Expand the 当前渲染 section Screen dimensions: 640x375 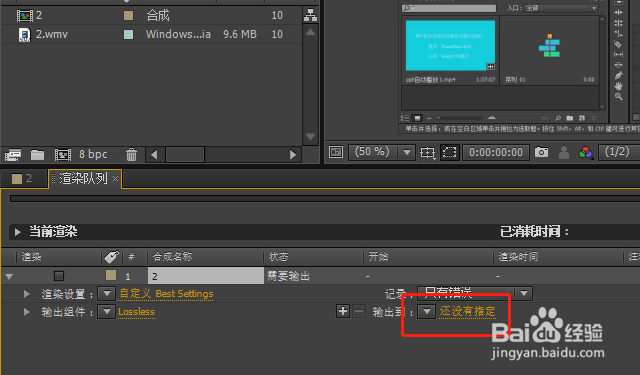point(17,232)
